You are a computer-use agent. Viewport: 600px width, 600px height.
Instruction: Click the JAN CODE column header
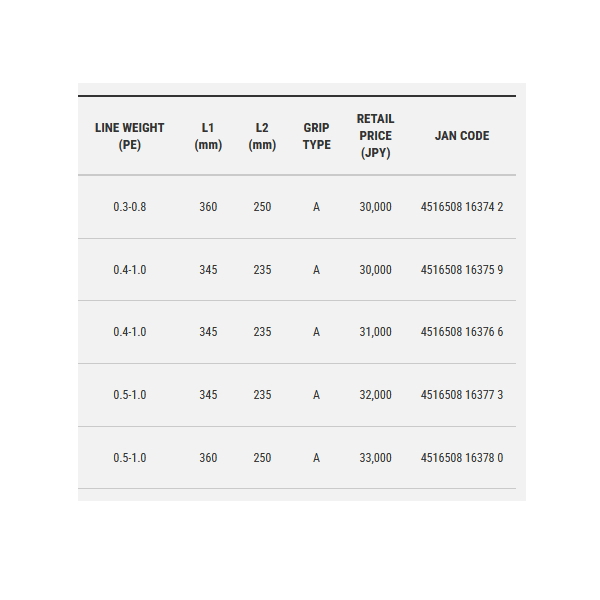click(462, 136)
